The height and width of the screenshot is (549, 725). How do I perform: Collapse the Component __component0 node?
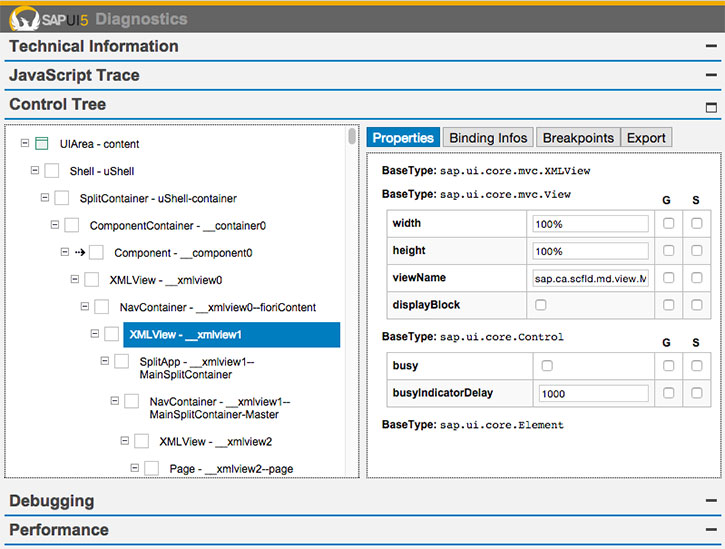point(65,252)
